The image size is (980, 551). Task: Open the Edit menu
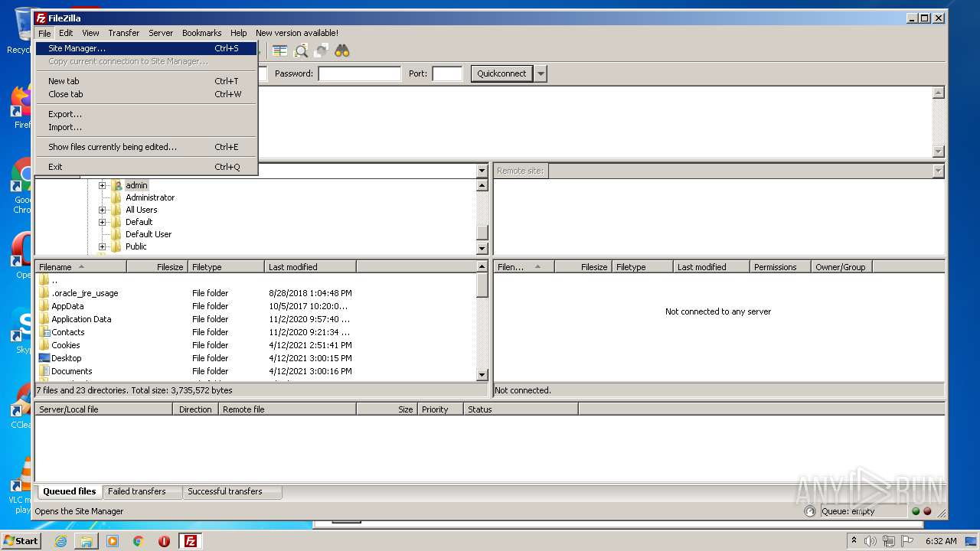click(x=66, y=33)
